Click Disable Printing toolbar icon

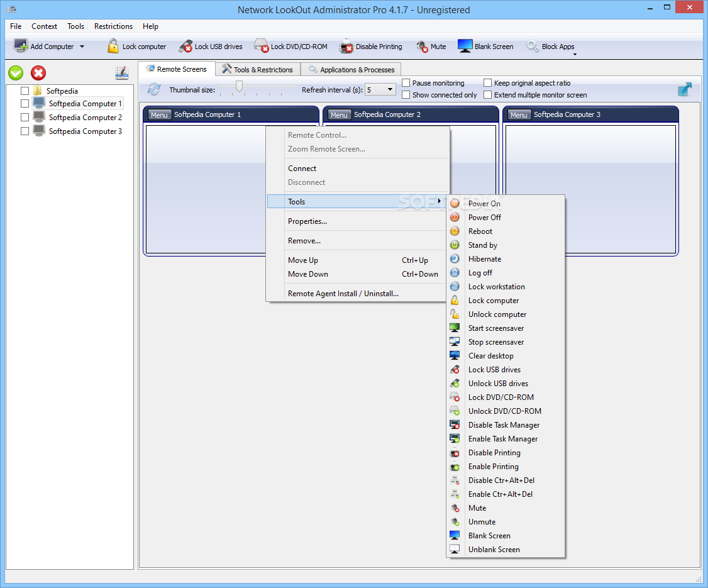[346, 47]
